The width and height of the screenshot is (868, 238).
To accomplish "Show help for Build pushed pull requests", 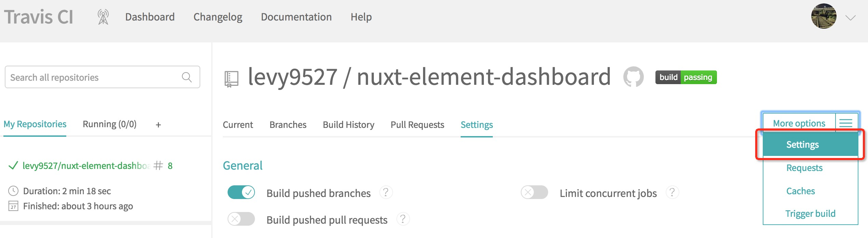I will [403, 219].
